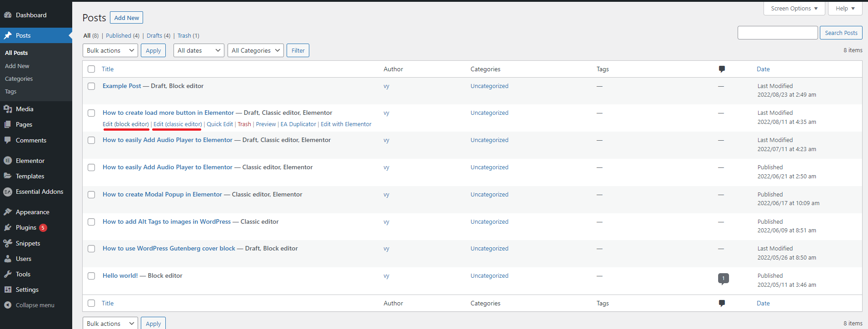868x329 pixels.
Task: Open the All dates dropdown
Action: [x=199, y=50]
